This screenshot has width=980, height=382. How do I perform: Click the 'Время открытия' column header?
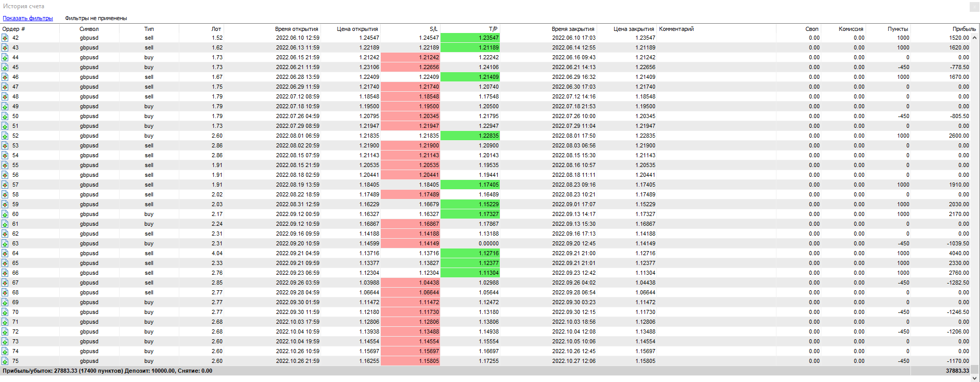click(296, 29)
